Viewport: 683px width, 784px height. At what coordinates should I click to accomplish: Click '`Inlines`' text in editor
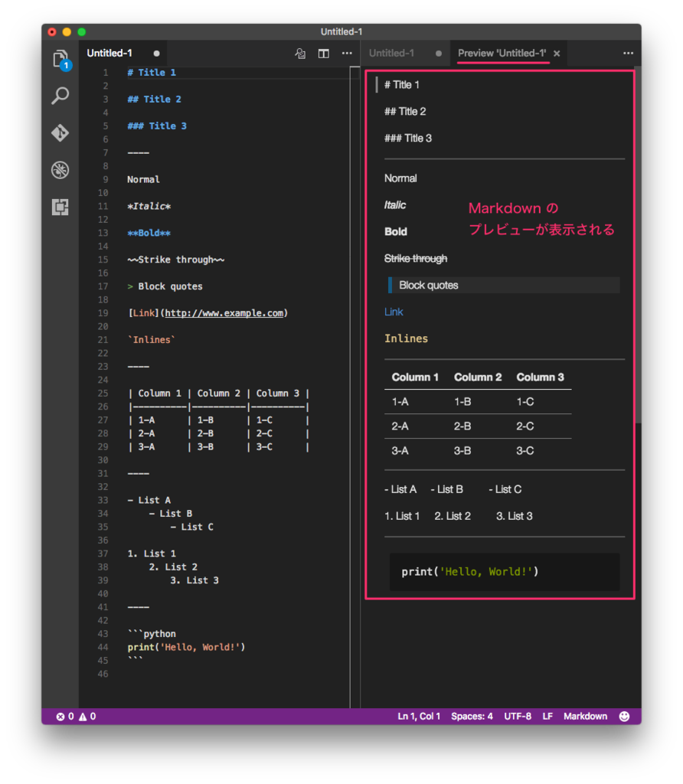click(152, 340)
